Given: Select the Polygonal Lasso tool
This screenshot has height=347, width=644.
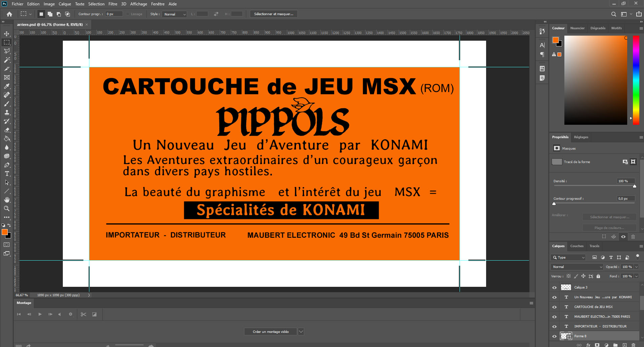Looking at the screenshot, I should (x=7, y=51).
